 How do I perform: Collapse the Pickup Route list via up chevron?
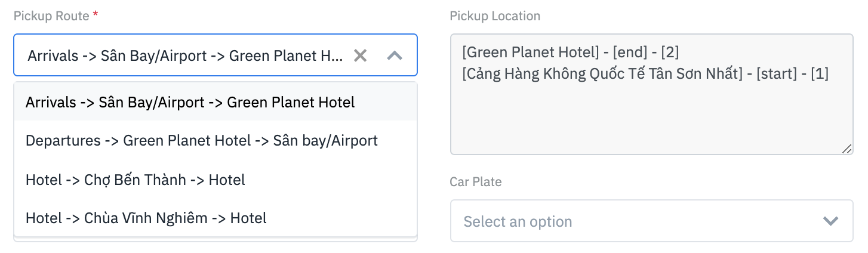395,55
